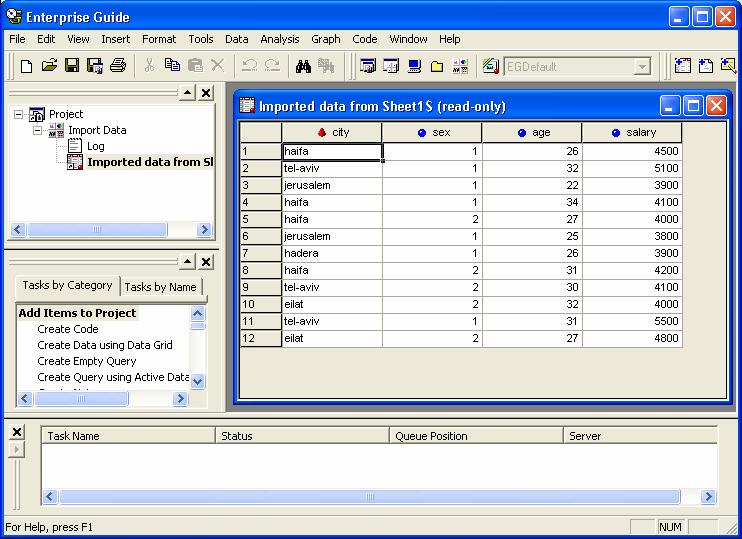Click the Save As floppy icon
This screenshot has height=539, width=742.
(95, 66)
